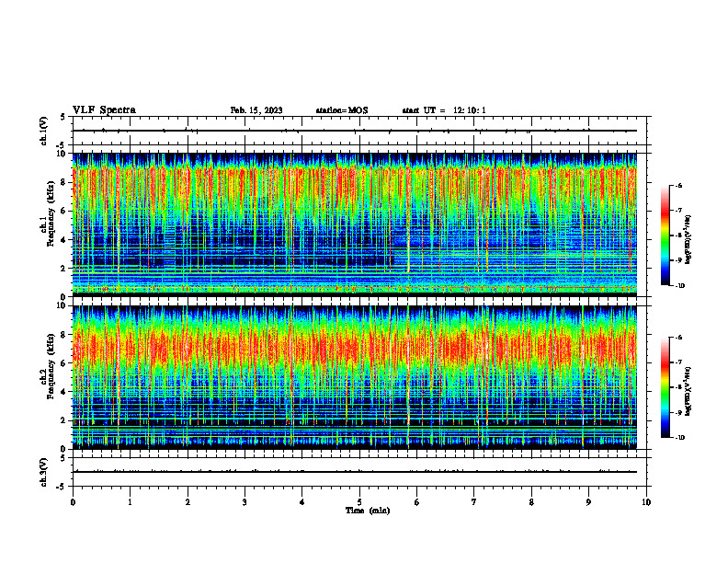The height and width of the screenshot is (563, 728).
Task: Click the "ch.1(V)" axis label
Action: (x=43, y=131)
